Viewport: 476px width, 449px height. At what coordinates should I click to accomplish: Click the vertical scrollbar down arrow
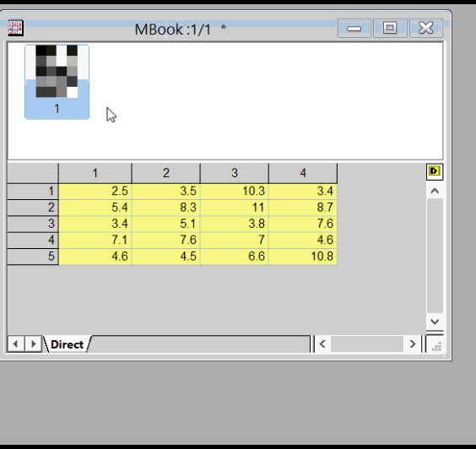435,322
